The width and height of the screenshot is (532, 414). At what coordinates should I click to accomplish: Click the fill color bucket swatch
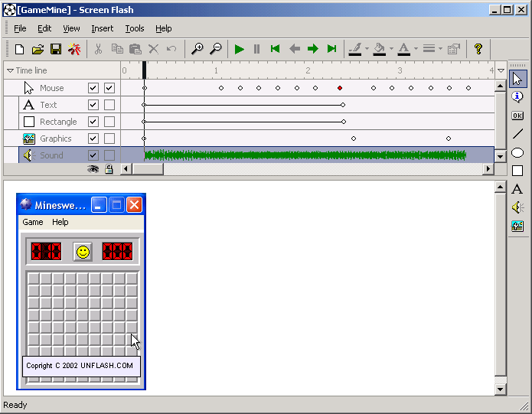380,49
